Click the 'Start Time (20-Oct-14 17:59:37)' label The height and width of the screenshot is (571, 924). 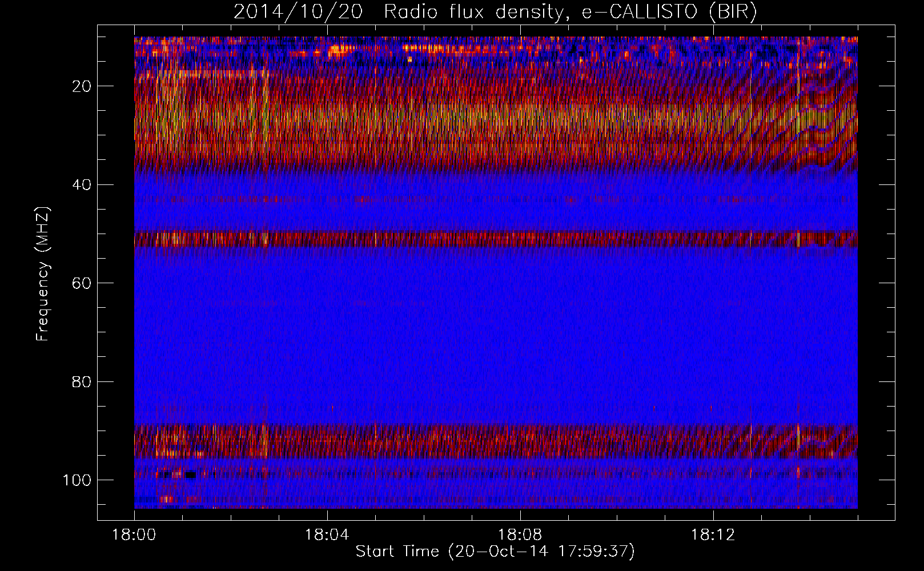pyautogui.click(x=495, y=552)
